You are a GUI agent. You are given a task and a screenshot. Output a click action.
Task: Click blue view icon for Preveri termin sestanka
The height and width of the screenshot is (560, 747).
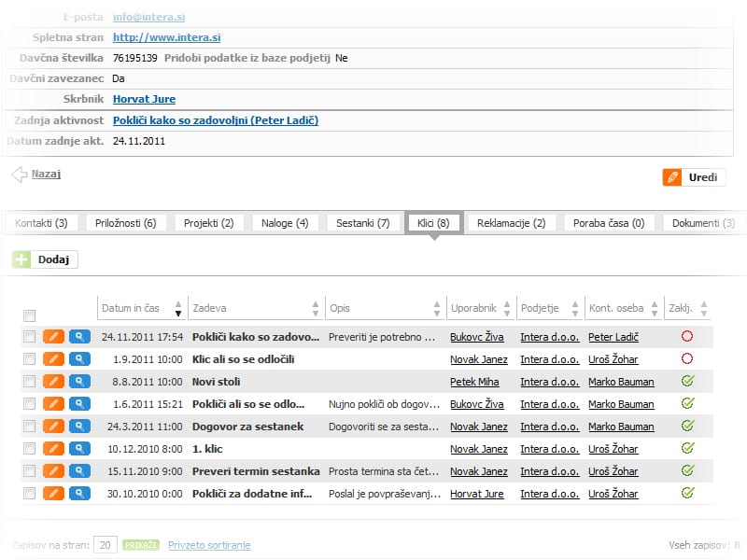point(79,470)
